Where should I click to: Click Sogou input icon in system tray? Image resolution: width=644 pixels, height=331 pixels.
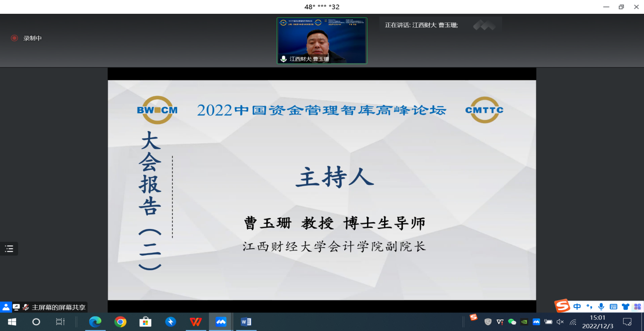coord(474,317)
